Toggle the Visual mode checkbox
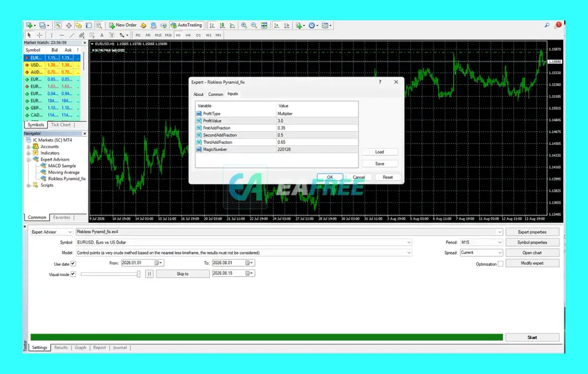The height and width of the screenshot is (374, 588). click(x=73, y=274)
